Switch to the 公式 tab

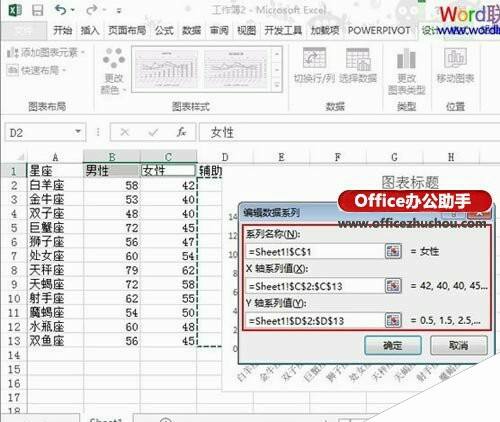click(164, 30)
